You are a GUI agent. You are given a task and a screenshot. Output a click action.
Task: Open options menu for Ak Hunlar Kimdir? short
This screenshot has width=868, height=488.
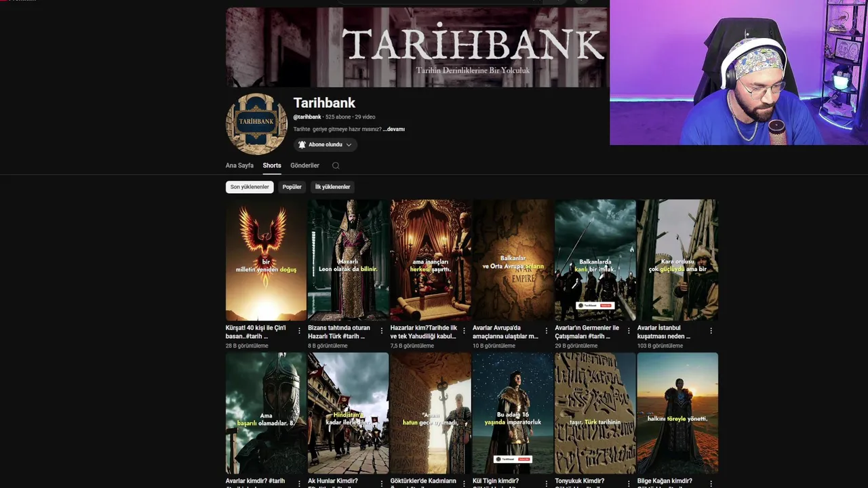(x=381, y=483)
